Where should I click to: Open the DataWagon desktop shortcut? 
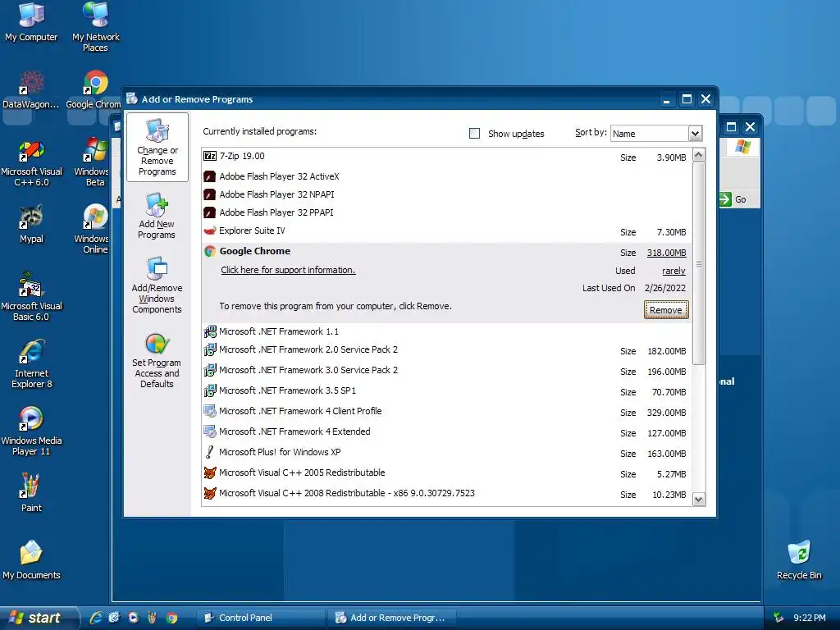click(x=31, y=89)
